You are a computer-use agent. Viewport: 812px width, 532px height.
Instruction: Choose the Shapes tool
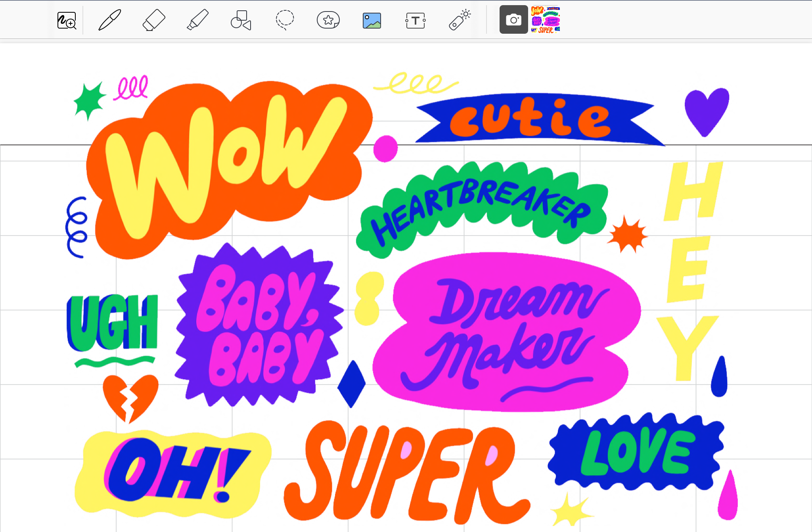[x=241, y=20]
